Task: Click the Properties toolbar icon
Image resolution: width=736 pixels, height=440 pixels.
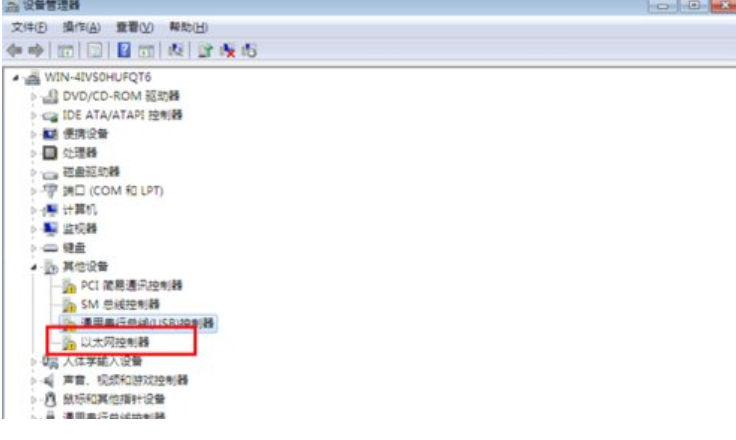Action: click(95, 50)
